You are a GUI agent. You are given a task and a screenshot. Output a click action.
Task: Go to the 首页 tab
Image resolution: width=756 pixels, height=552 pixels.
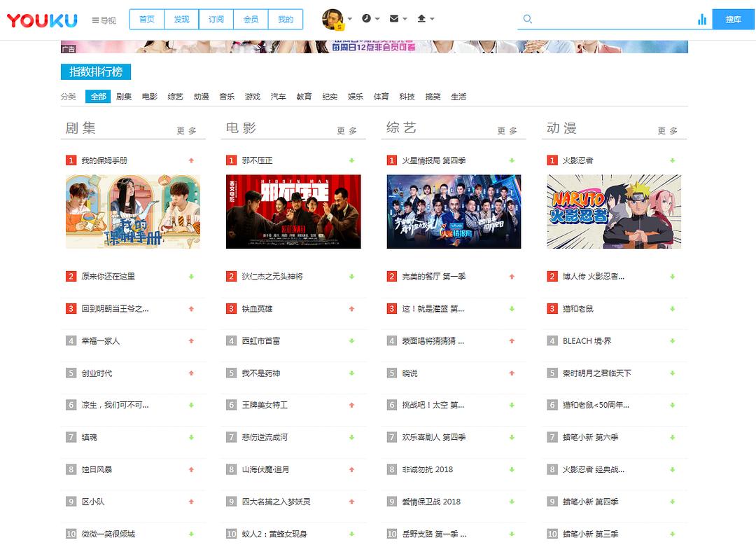tap(147, 20)
